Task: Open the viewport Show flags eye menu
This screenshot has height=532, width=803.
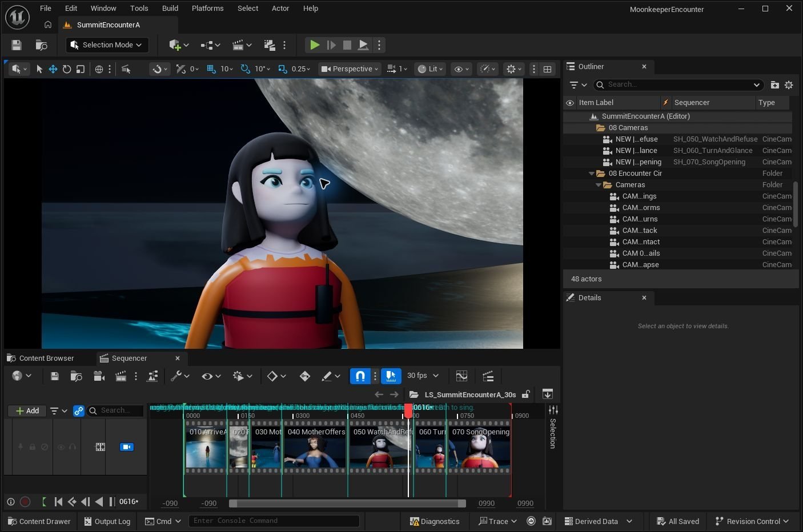Action: click(x=461, y=69)
